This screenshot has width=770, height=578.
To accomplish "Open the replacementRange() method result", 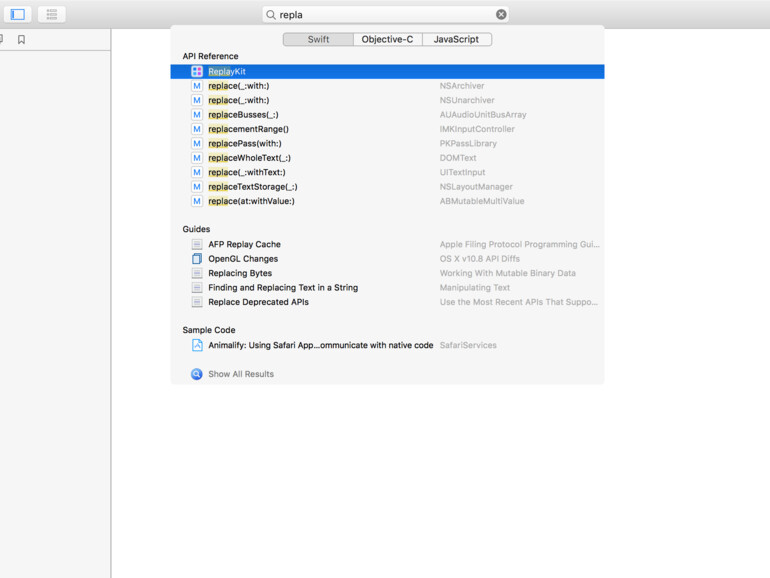I will (387, 129).
